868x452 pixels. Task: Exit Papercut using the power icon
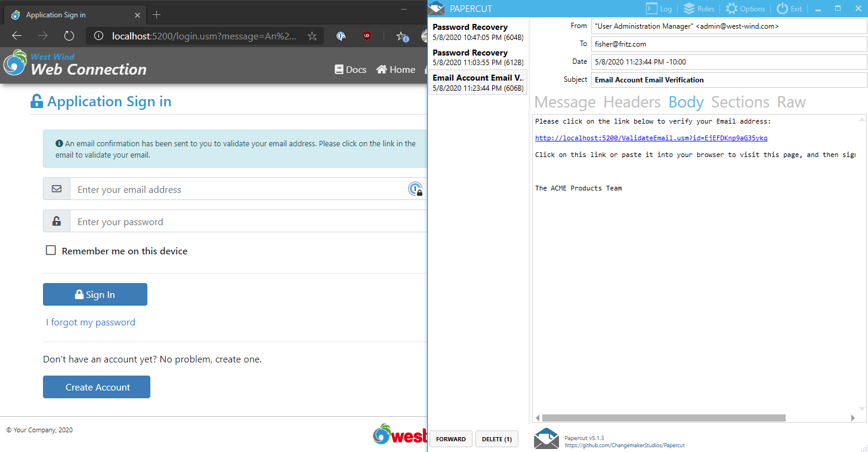pyautogui.click(x=789, y=9)
